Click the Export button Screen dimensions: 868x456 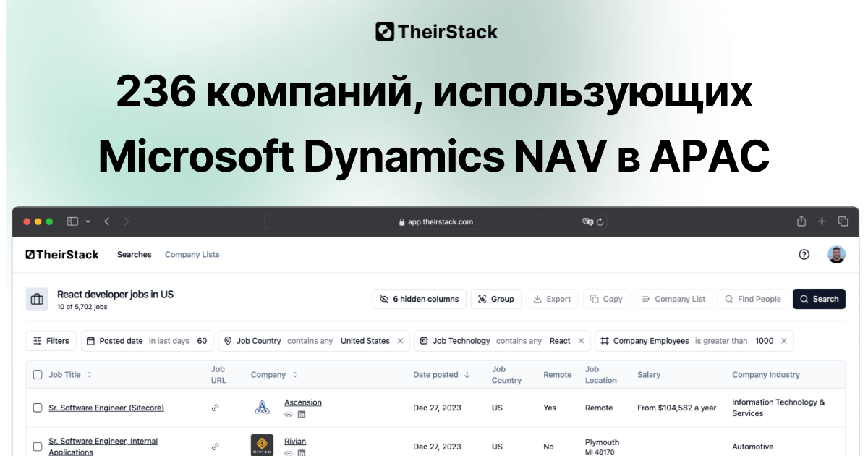tap(552, 299)
